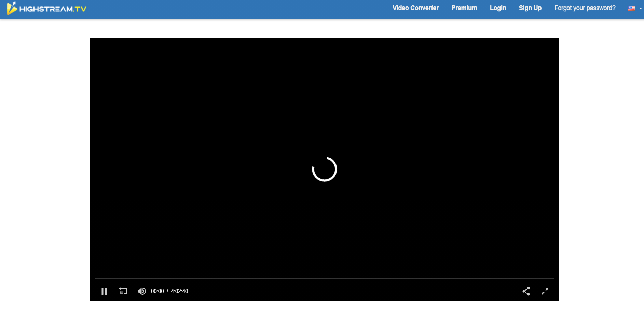Mute the video volume
This screenshot has width=644, height=310.
coord(141,291)
